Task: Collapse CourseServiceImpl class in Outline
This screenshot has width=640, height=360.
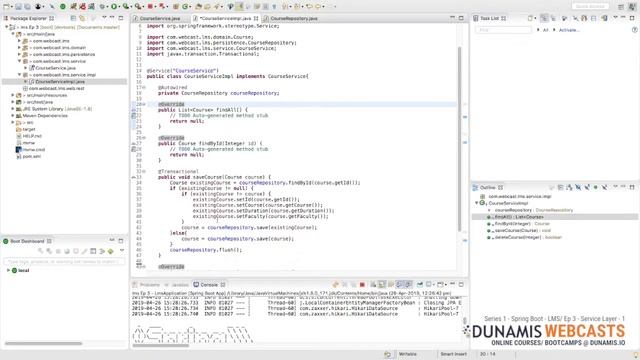Action: point(476,203)
